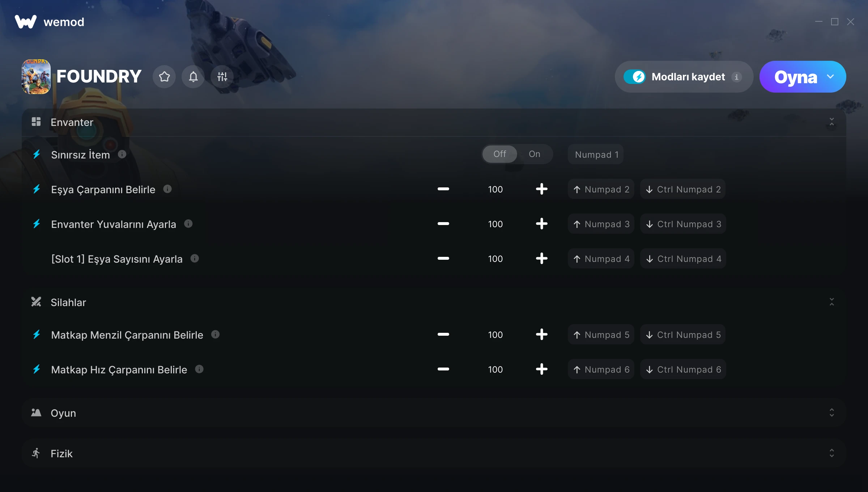Click info icon beside Eşya Çarpanını Belirle

coord(167,189)
